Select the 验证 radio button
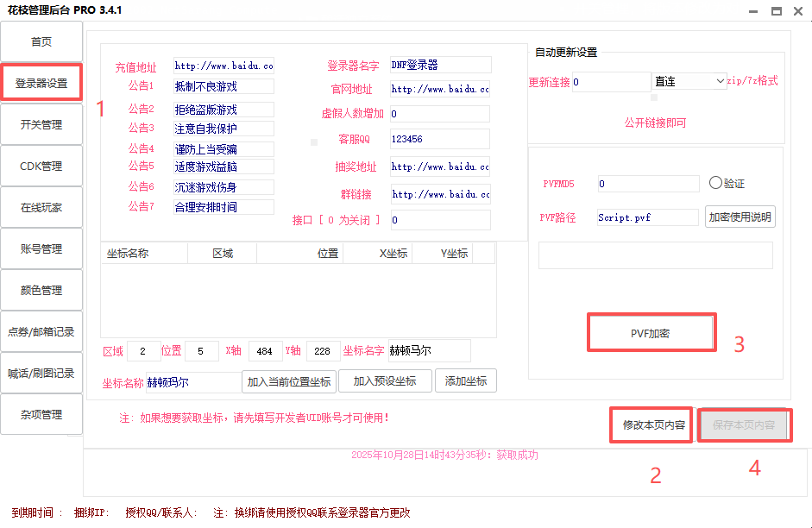Image resolution: width=812 pixels, height=528 pixels. 715,183
